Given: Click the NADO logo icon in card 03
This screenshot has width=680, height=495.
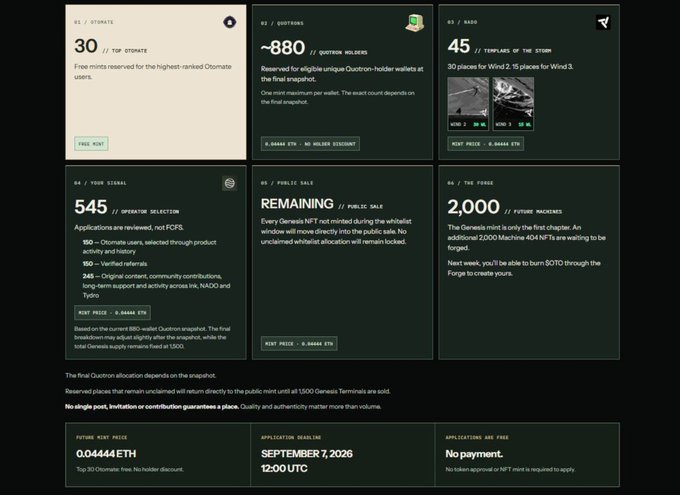Looking at the screenshot, I should point(603,22).
